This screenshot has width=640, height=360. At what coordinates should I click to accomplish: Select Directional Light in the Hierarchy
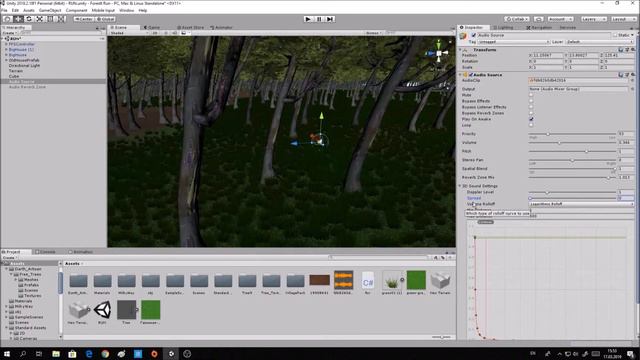[x=24, y=65]
